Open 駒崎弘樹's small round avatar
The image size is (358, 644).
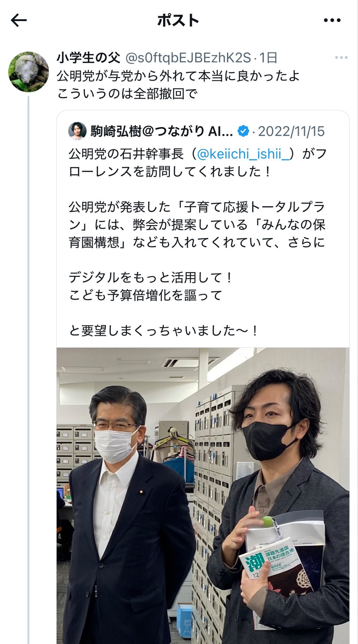[77, 131]
